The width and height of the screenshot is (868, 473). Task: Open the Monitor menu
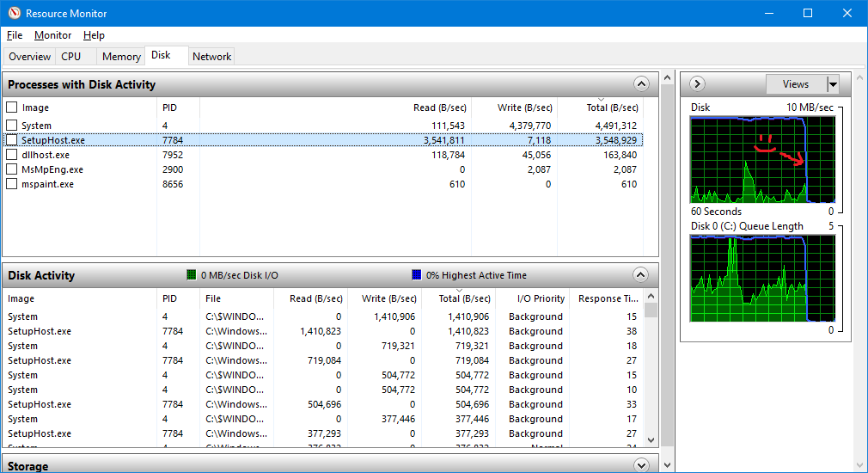click(x=52, y=35)
